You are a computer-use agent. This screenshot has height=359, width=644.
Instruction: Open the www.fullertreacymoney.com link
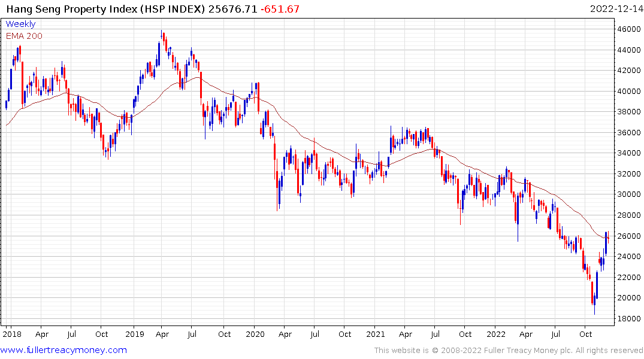[x=64, y=350]
